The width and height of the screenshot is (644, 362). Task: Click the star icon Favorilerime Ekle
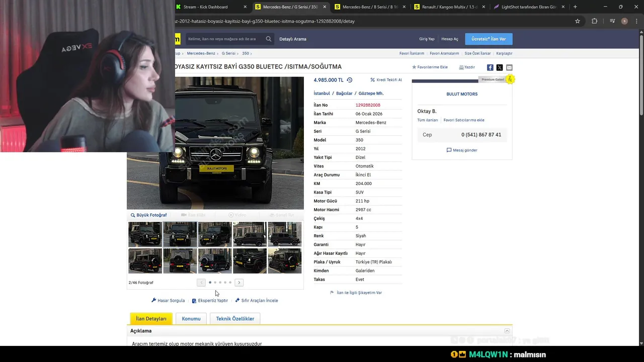point(414,67)
